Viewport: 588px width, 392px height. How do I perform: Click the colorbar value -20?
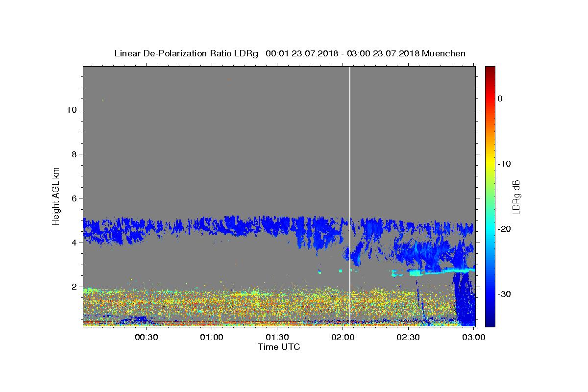coord(505,229)
